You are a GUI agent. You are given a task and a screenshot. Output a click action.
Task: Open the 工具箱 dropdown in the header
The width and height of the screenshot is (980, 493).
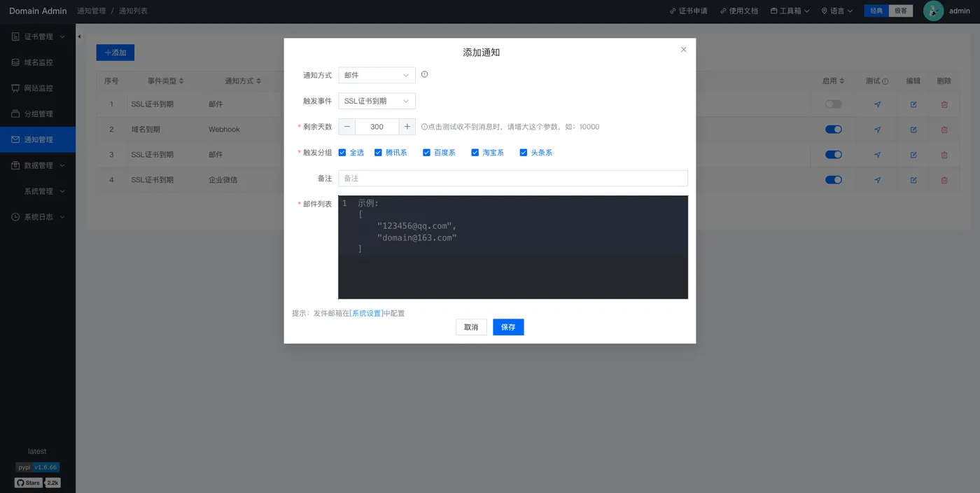point(790,11)
